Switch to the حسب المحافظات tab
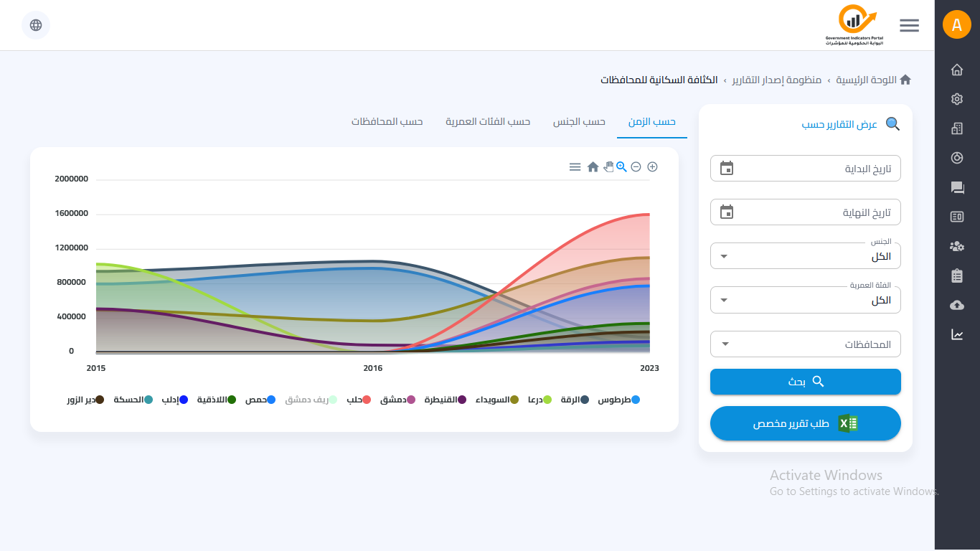 387,122
